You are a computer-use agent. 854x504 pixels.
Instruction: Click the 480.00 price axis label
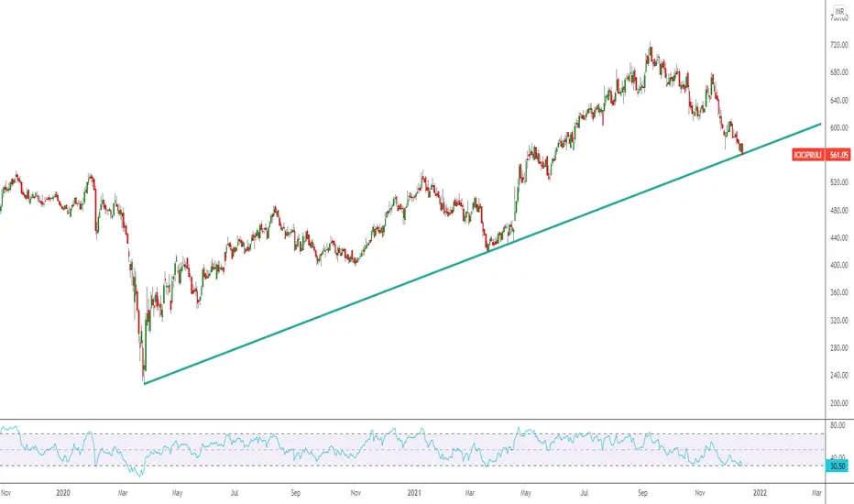838,211
